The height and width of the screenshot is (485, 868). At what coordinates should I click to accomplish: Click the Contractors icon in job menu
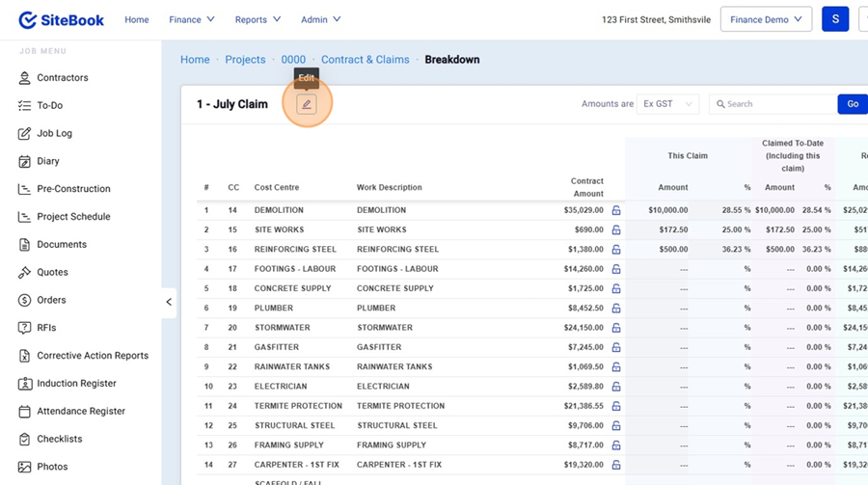24,78
